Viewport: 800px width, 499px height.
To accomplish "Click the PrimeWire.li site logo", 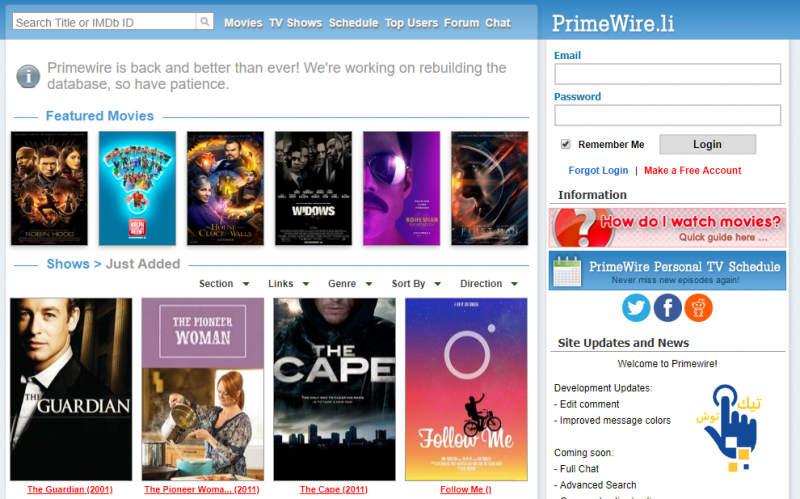I will pos(613,23).
